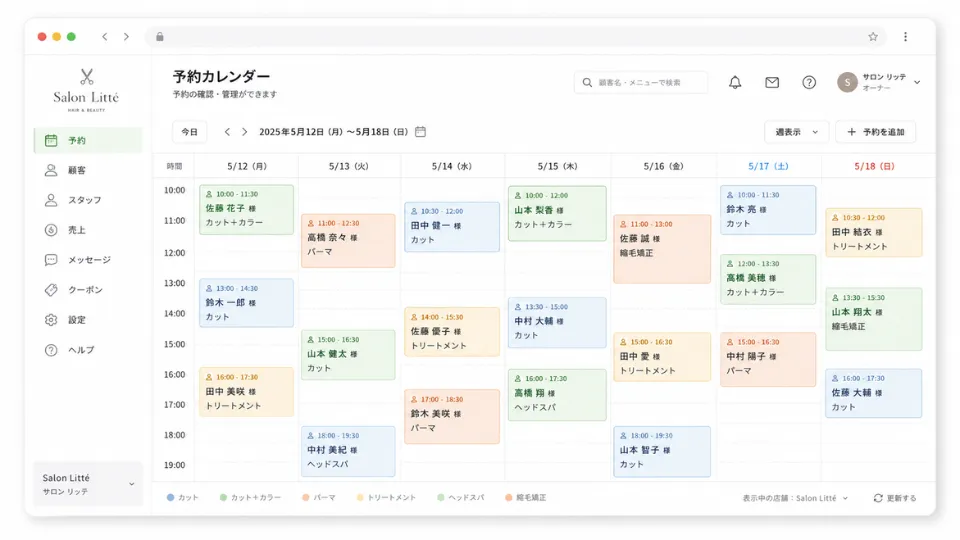Click 予約を追加 button
The height and width of the screenshot is (540, 960).
coord(876,132)
